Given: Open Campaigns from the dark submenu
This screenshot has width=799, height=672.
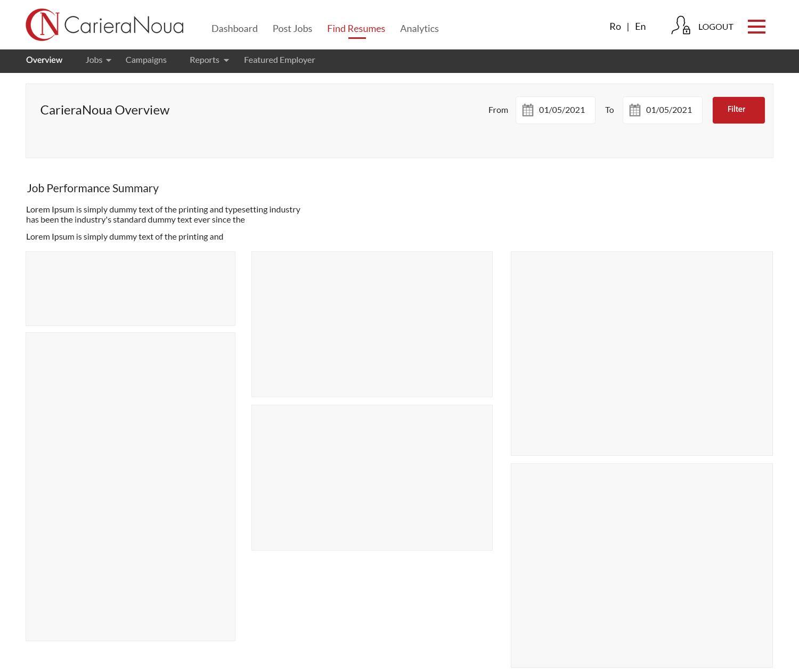Looking at the screenshot, I should click(146, 60).
